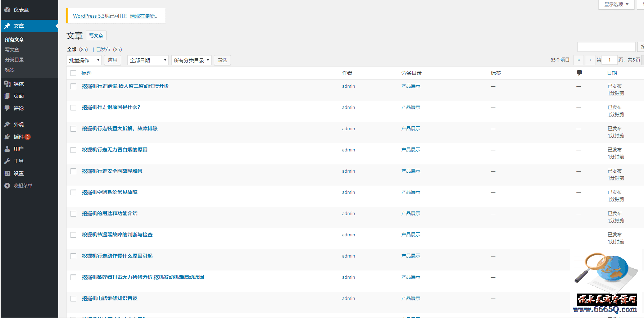Check the box for 挖掘机行走装置大拆解,故障排除
Screen dimensions: 644x318
(73, 129)
